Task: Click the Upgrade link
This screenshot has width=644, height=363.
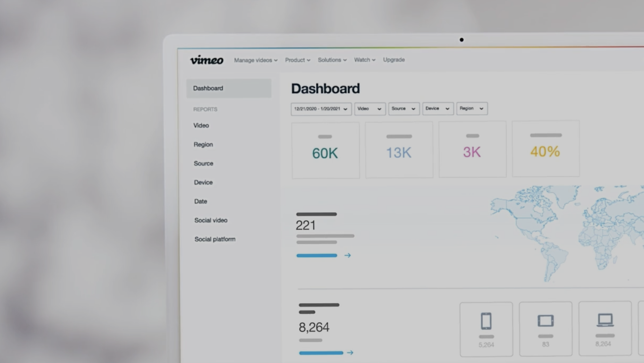Action: tap(394, 60)
